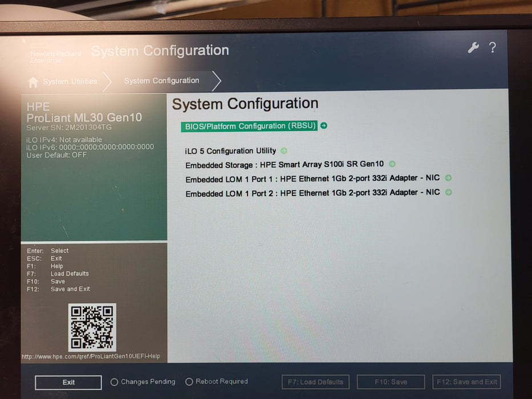The height and width of the screenshot is (399, 532).
Task: Open the help question mark icon
Action: click(x=493, y=48)
